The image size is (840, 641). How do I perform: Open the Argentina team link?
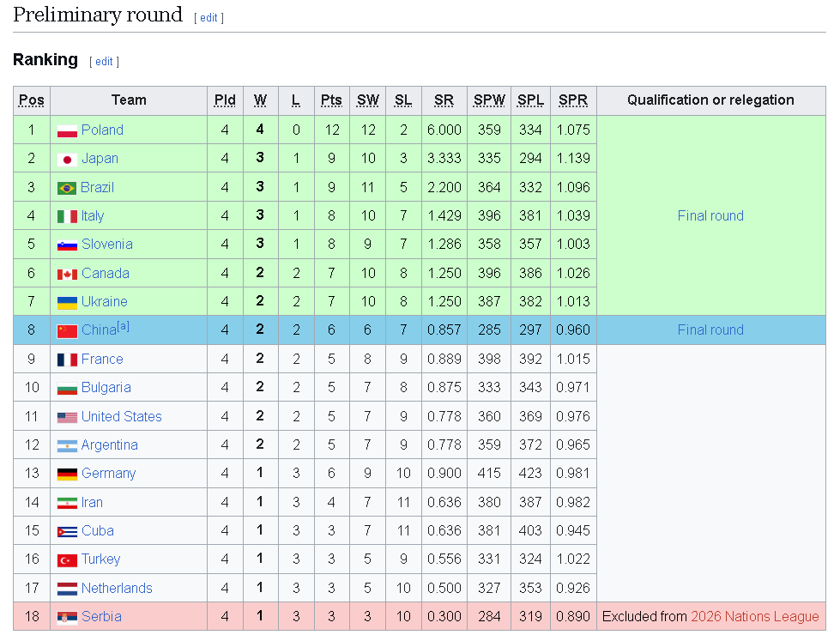pos(109,444)
